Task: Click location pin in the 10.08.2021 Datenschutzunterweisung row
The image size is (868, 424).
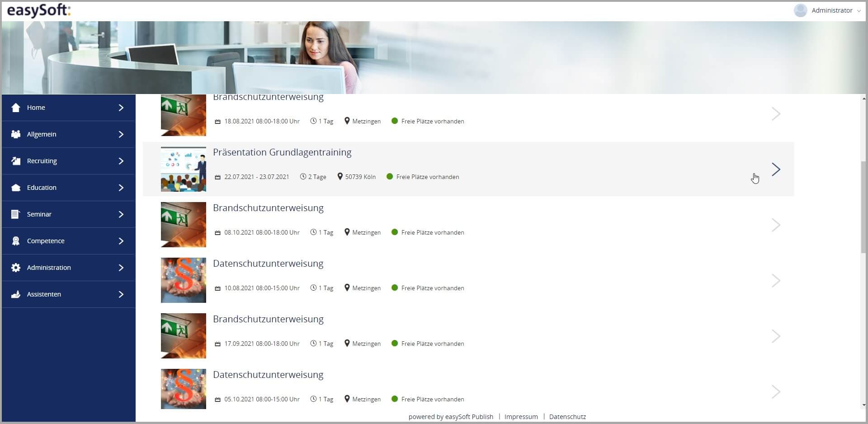Action: [x=347, y=287]
